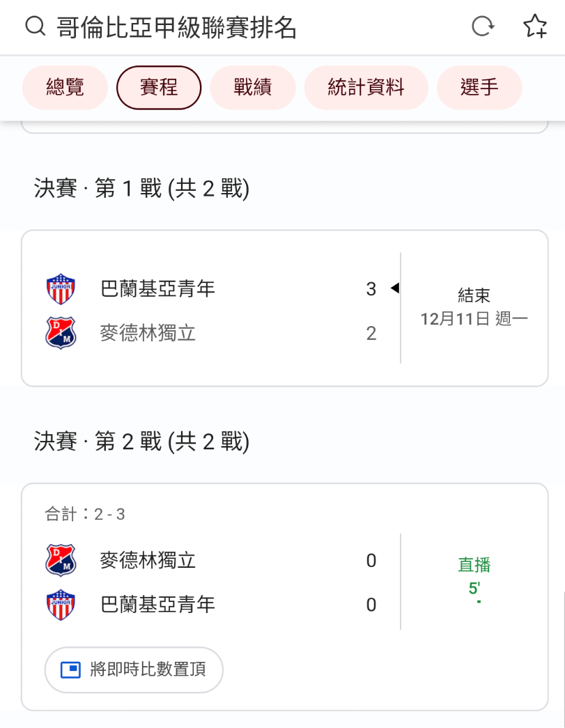Tap the live 直播 match status

pos(474,564)
